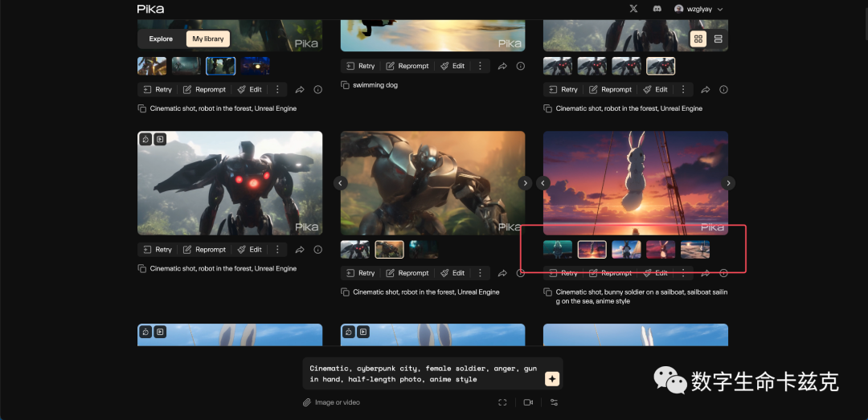
Task: Edit the bunny soldier video
Action: coord(656,273)
